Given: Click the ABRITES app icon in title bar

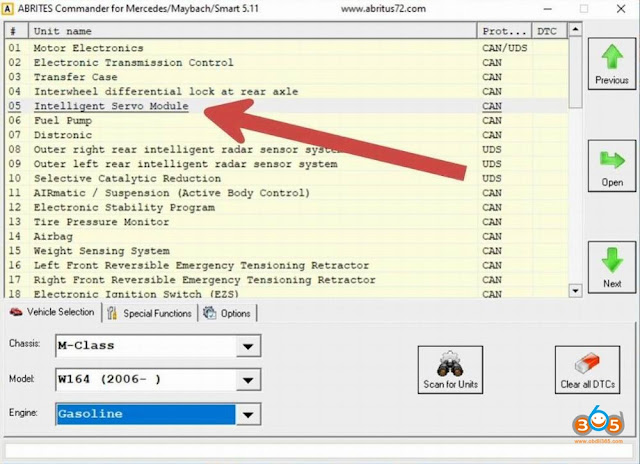Looking at the screenshot, I should pos(7,9).
